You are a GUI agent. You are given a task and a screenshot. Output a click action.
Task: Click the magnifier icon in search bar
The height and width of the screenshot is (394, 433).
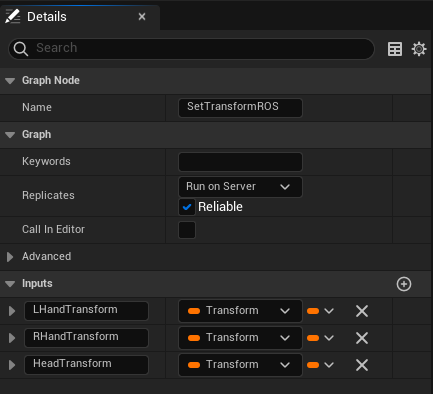point(21,49)
